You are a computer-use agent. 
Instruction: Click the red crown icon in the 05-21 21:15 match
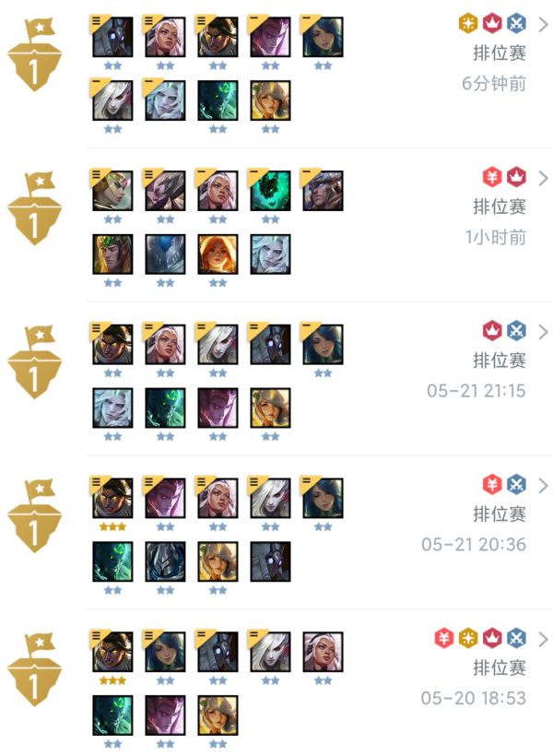492,331
